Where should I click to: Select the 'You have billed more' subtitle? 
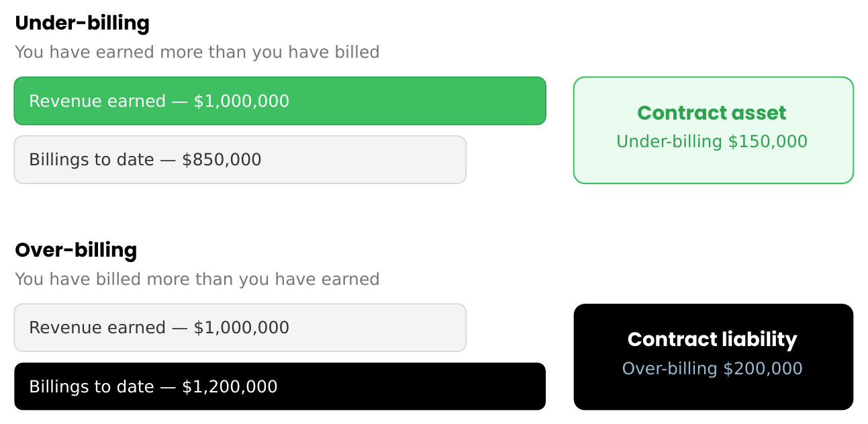click(197, 279)
